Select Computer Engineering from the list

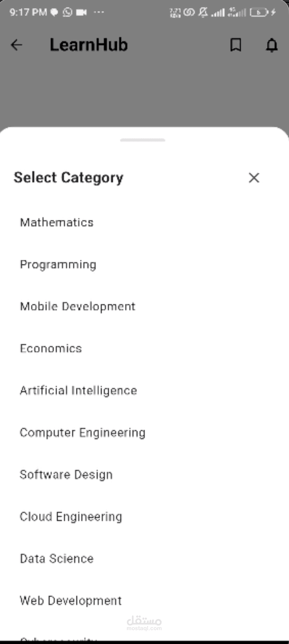(144, 433)
